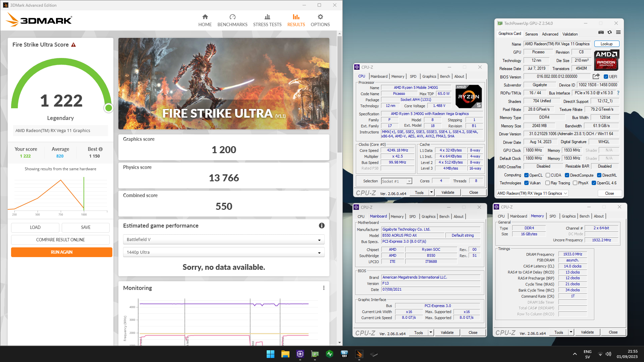Open the Battlefield V game dropdown
Viewport: 644px width, 362px height.
coord(224,240)
